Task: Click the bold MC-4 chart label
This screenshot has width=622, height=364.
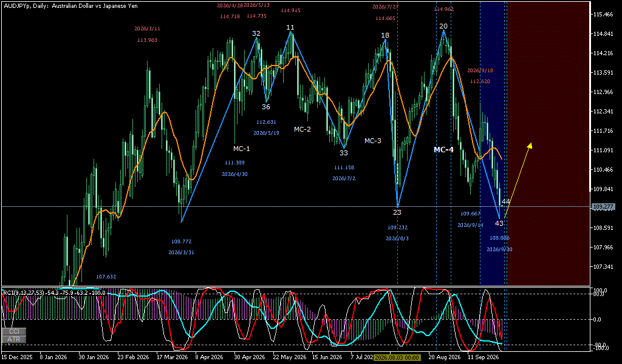Action: coord(443,149)
